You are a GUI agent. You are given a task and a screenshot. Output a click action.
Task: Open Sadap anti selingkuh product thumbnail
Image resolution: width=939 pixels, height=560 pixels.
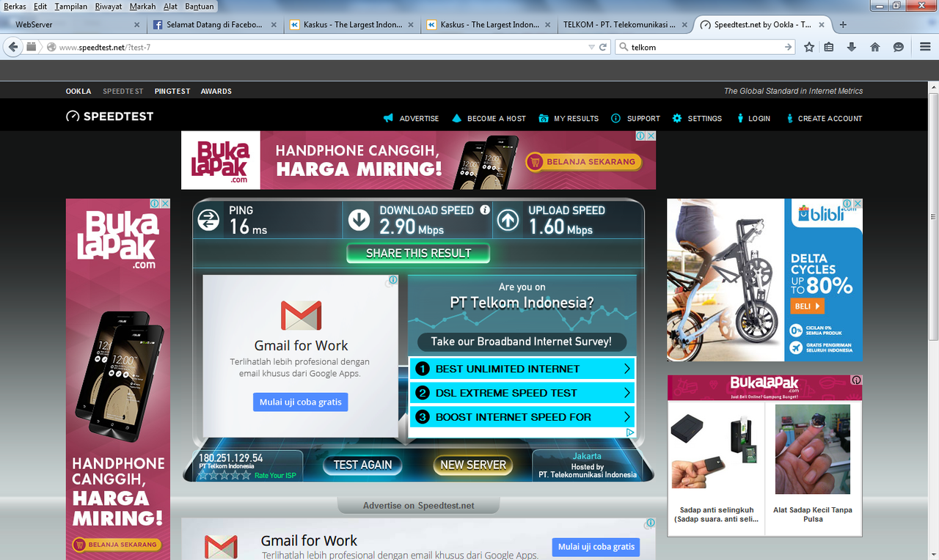pos(715,452)
